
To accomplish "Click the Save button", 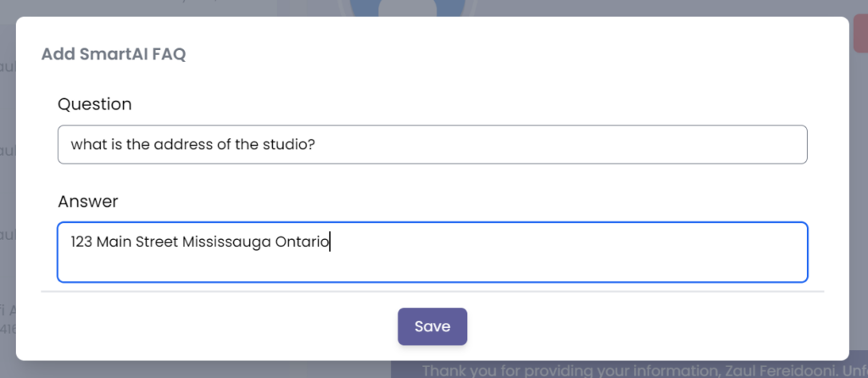I will click(432, 326).
